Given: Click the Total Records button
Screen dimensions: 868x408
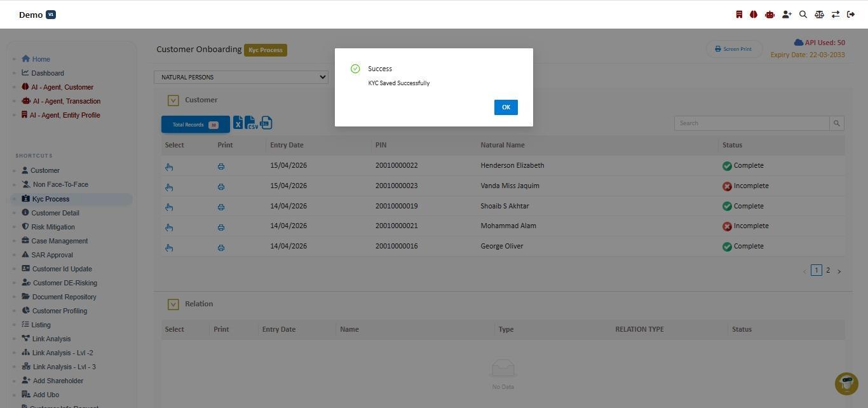Looking at the screenshot, I should (195, 125).
